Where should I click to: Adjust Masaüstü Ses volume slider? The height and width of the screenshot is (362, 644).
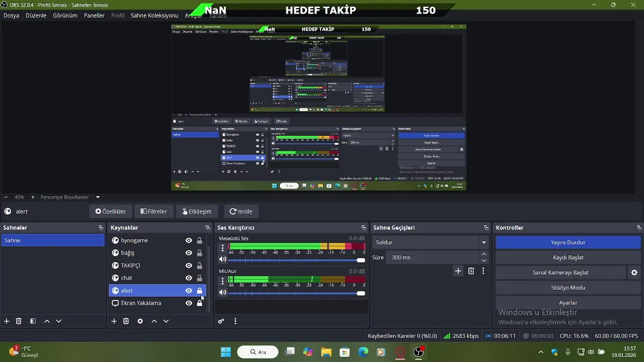coord(297,260)
